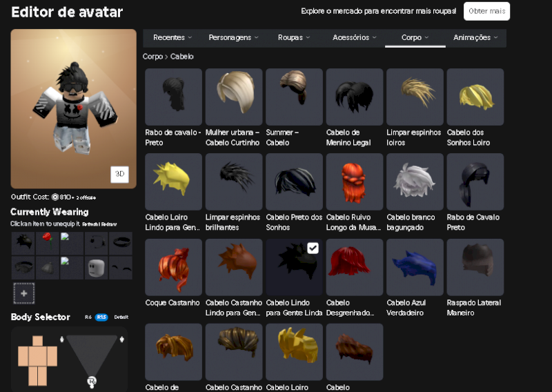Click the broken image item in first wearing row
The height and width of the screenshot is (392, 552).
tap(72, 243)
